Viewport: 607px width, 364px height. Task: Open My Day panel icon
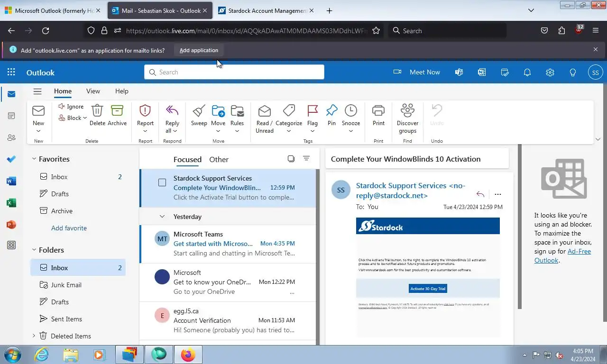coord(505,72)
